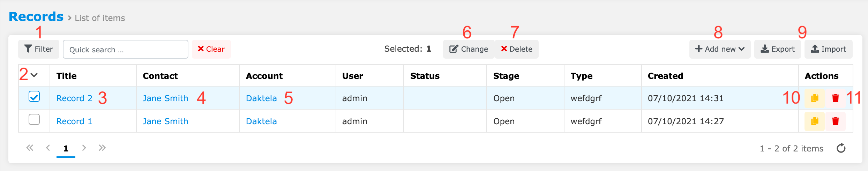Open the Filter panel
The width and height of the screenshot is (868, 171).
coord(39,49)
